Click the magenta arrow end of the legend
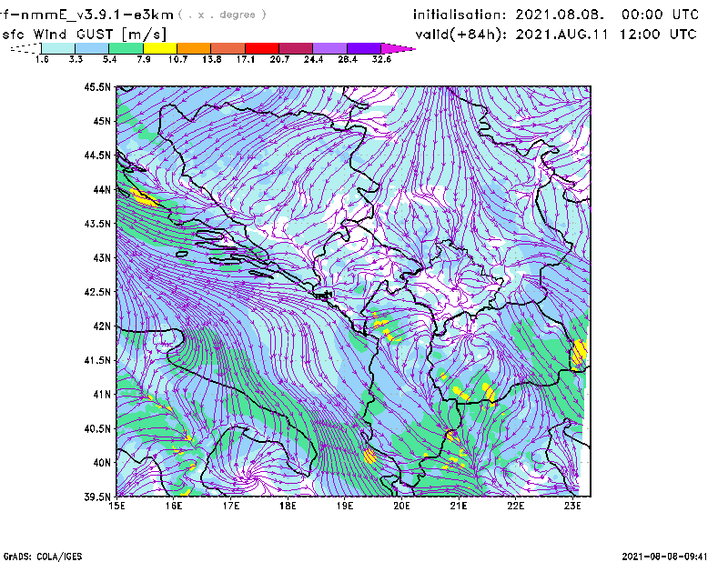The height and width of the screenshot is (562, 728). coord(398,48)
